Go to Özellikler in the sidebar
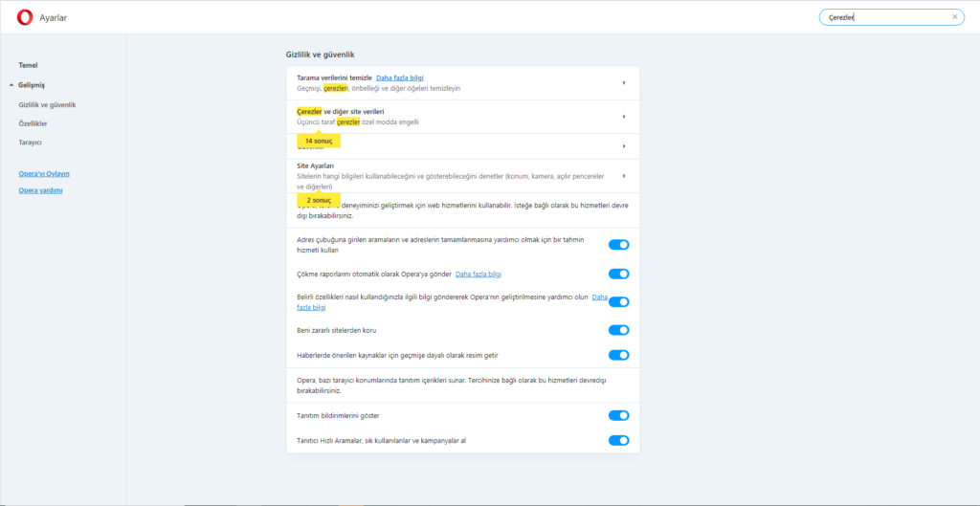Screen dimensions: 980x506 click(x=33, y=123)
